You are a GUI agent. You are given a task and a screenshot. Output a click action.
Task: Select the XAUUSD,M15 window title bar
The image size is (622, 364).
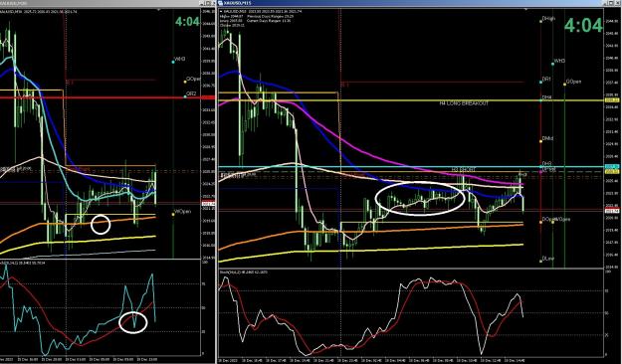click(419, 3)
